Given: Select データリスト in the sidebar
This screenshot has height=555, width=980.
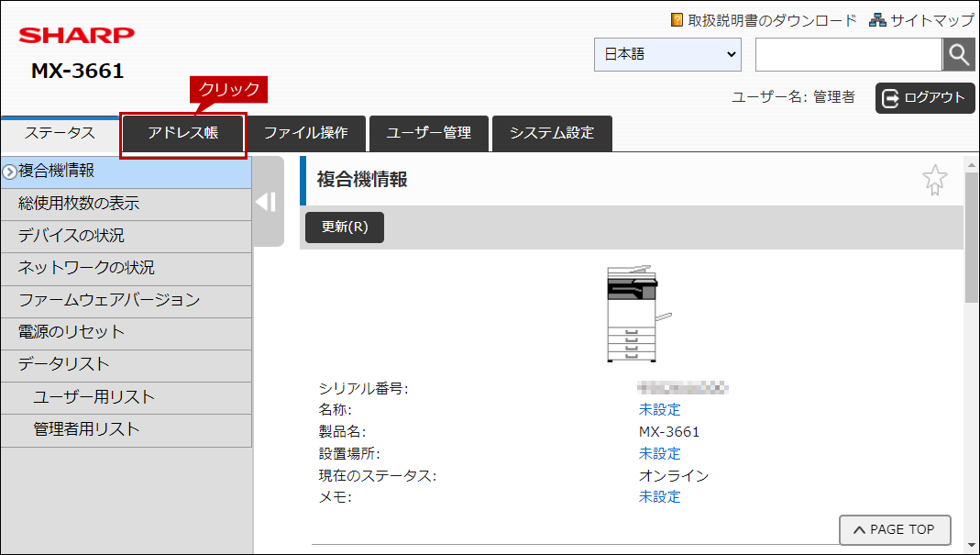Looking at the screenshot, I should [127, 365].
